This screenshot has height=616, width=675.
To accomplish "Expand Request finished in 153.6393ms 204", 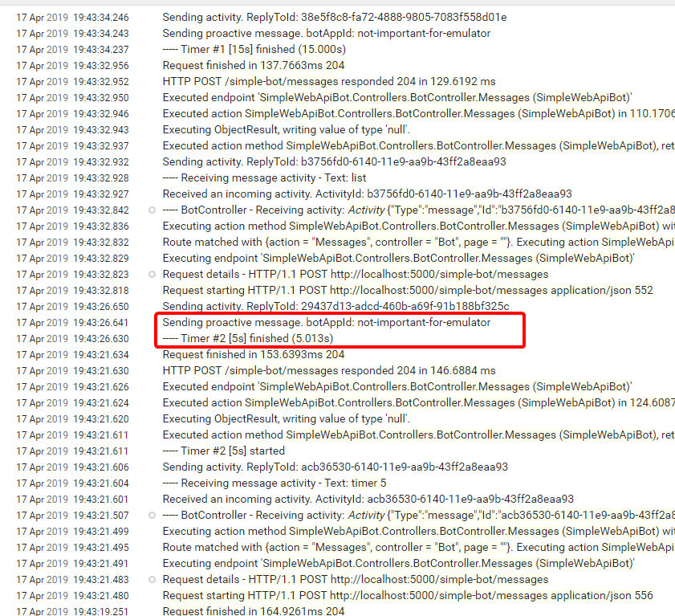I will (254, 354).
